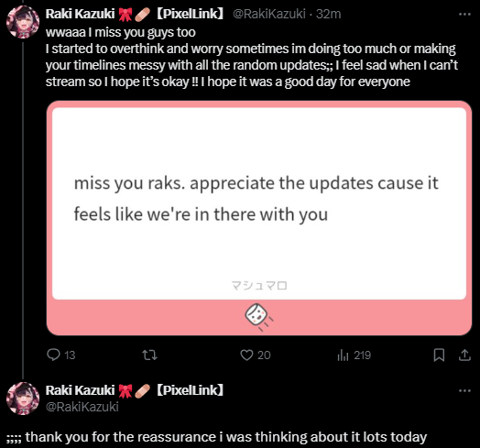Share the first tweet
This screenshot has width=480, height=448.
(x=464, y=355)
